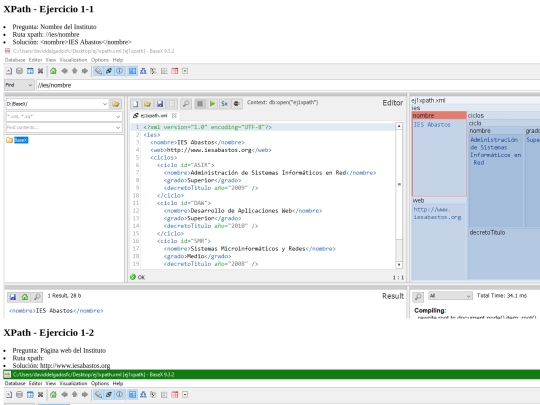Image resolution: width=540 pixels, height=405 pixels.
Task: Open Visualization menu in second BaseX window
Action: [x=73, y=383]
